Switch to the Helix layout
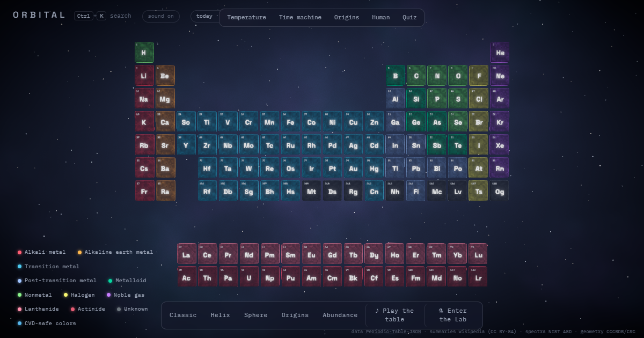Viewport: 644px width, 338px height. (220, 315)
